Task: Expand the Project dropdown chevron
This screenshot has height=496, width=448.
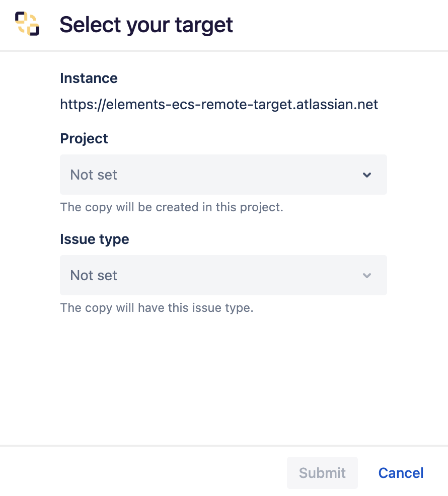Action: (x=367, y=175)
